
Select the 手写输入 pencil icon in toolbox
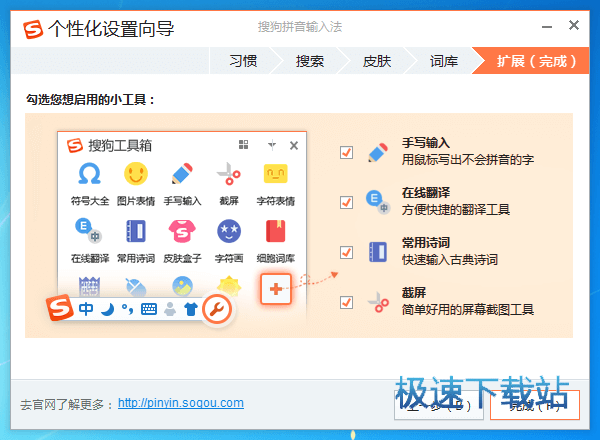182,174
